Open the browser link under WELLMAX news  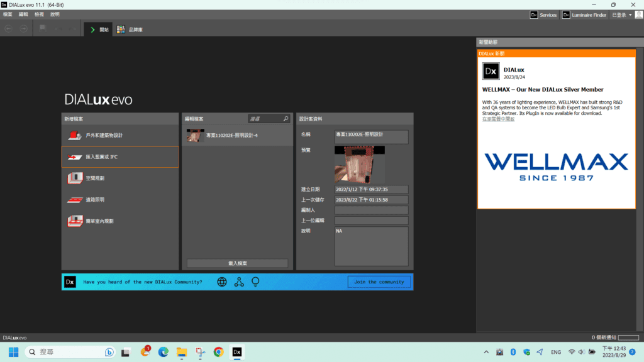click(498, 119)
